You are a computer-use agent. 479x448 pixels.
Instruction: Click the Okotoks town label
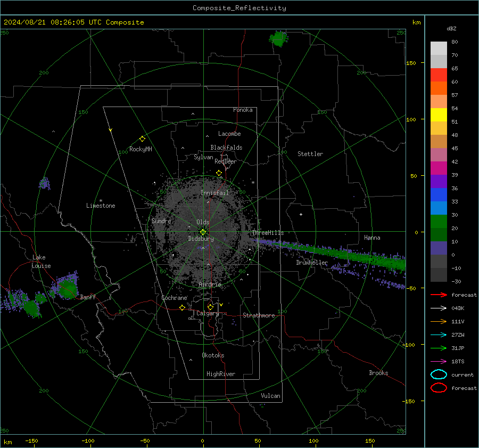(213, 355)
